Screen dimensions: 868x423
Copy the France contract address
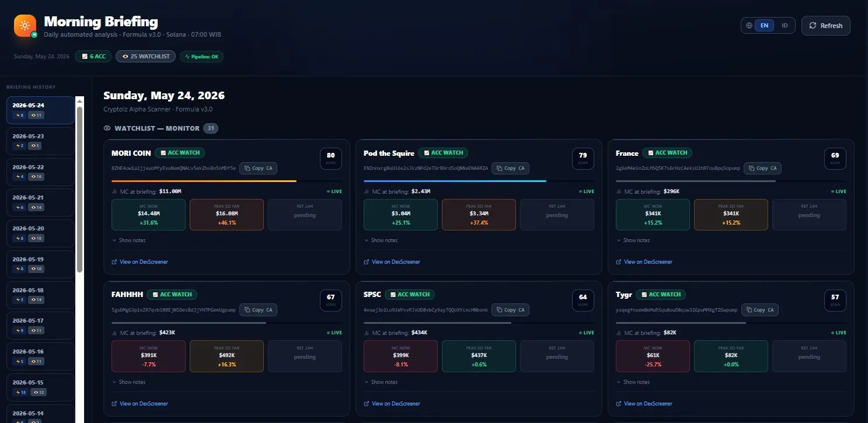[x=762, y=168]
